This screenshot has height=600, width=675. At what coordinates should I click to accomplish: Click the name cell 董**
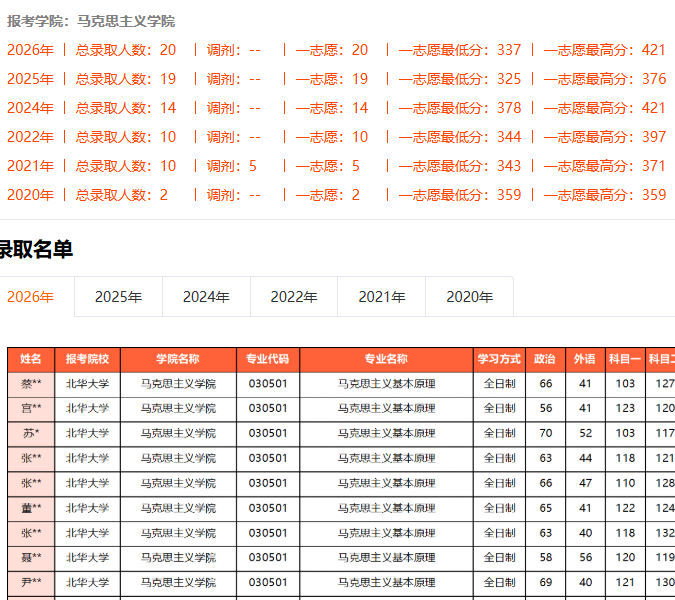pos(31,508)
